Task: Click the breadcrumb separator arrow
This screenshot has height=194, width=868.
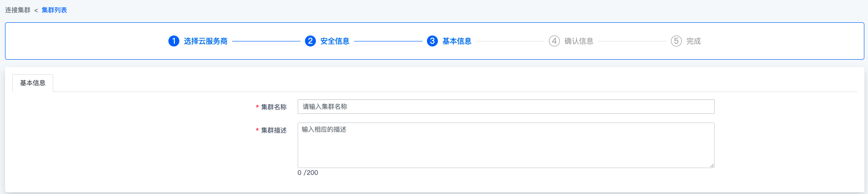Action: [36, 10]
